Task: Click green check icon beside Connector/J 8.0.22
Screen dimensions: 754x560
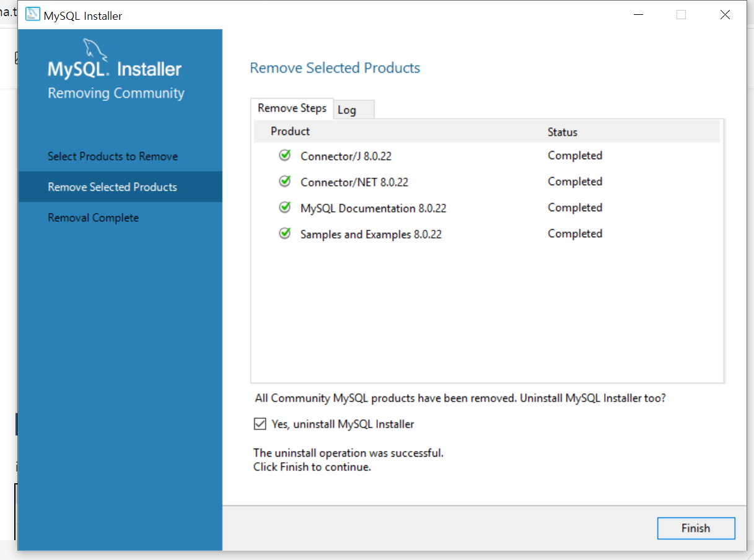Action: pyautogui.click(x=285, y=155)
